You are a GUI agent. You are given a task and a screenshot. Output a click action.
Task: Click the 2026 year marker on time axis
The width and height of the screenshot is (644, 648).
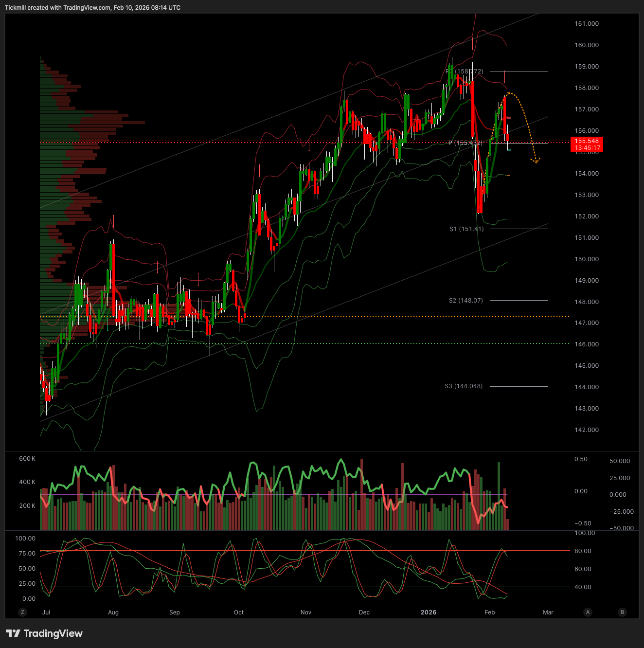pyautogui.click(x=429, y=612)
